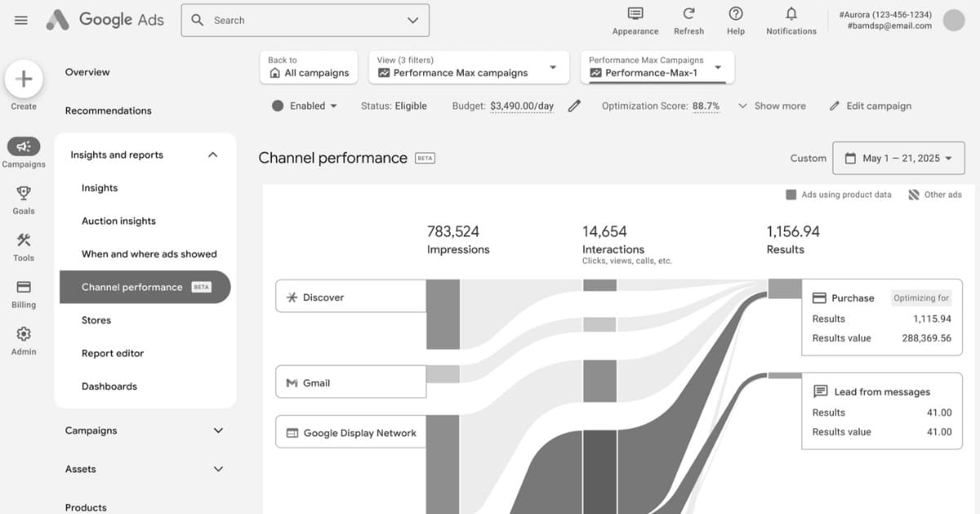980x514 pixels.
Task: Open Goals trophy icon
Action: click(x=24, y=193)
